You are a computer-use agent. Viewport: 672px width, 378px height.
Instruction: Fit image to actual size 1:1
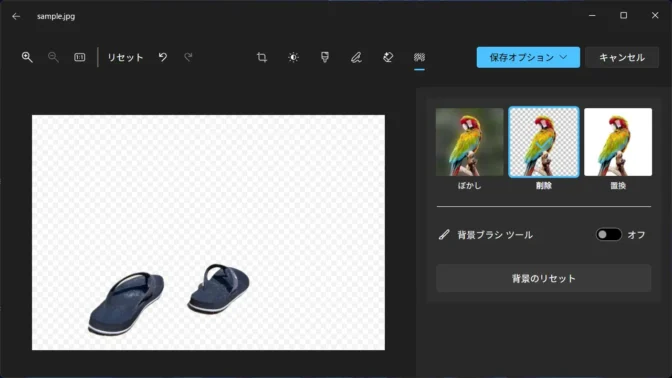(80, 57)
